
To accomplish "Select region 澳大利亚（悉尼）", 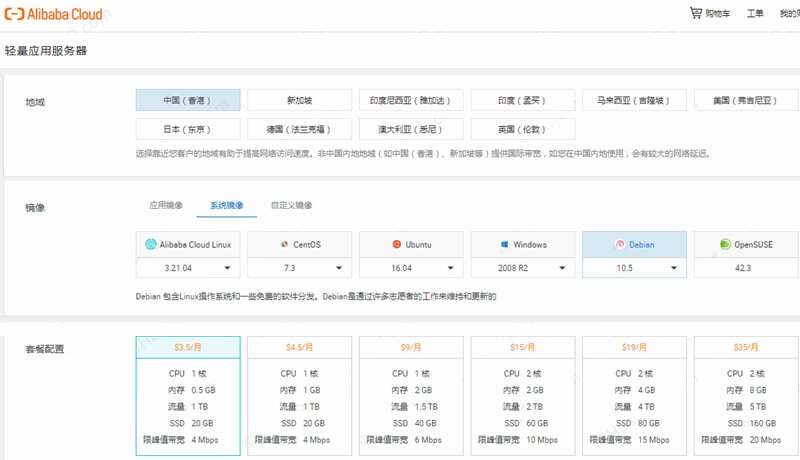I will click(x=411, y=129).
